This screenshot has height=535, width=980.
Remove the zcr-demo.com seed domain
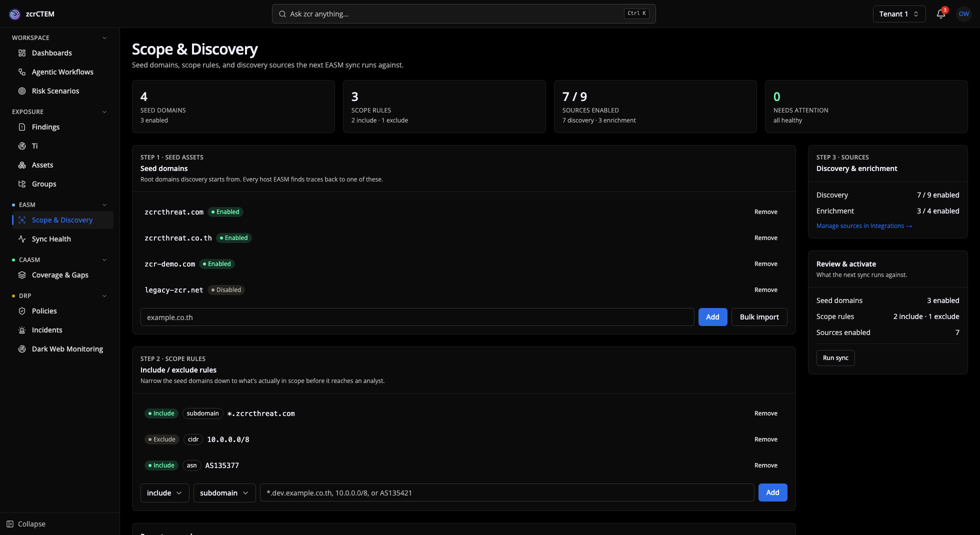pyautogui.click(x=766, y=264)
